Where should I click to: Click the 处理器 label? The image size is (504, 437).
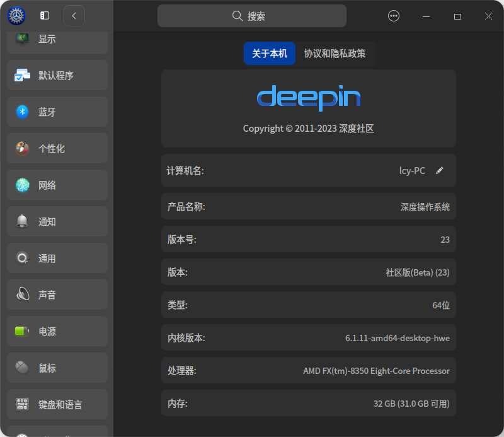[181, 371]
